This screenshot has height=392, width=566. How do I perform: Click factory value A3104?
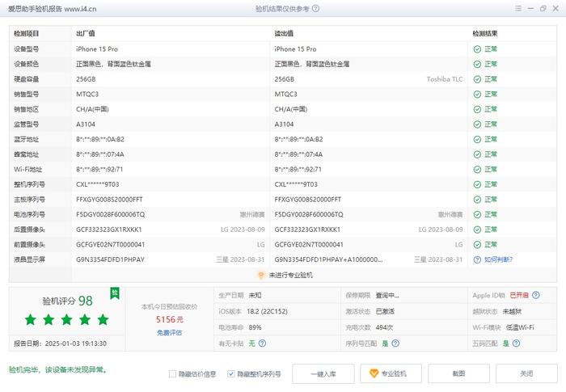[86, 124]
